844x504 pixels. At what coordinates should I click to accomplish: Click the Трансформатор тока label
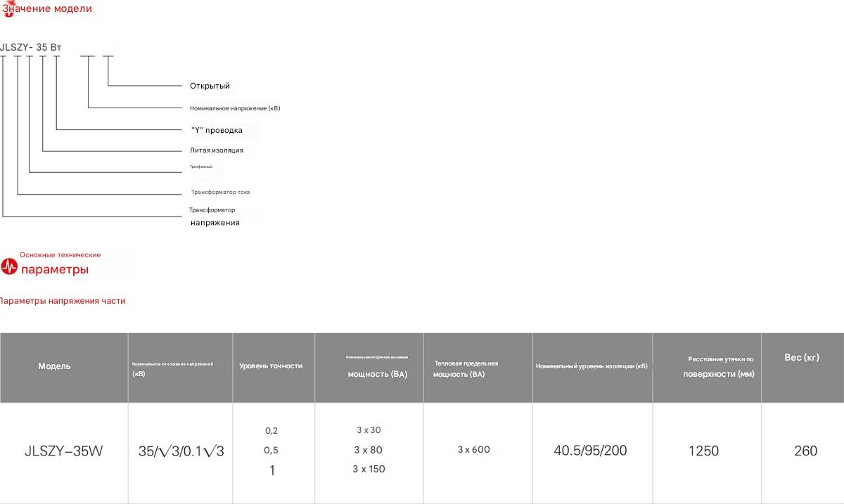pos(220,192)
